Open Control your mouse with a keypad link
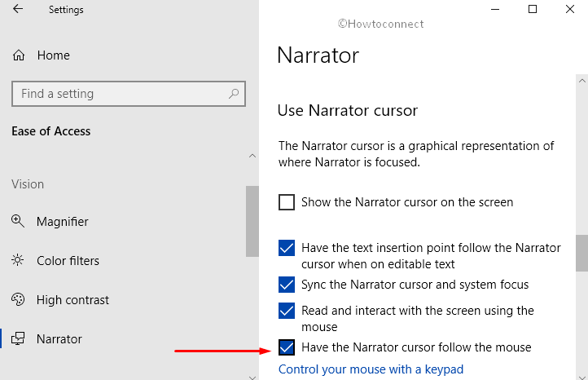The width and height of the screenshot is (588, 380). pyautogui.click(x=371, y=369)
